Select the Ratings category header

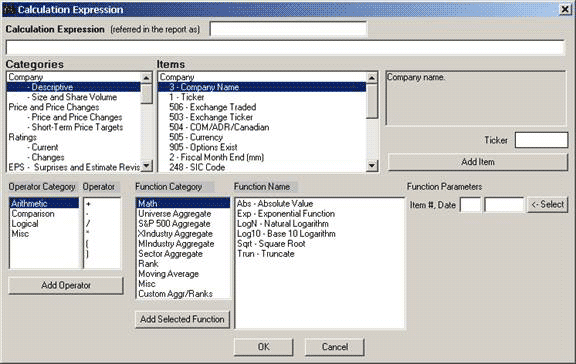point(73,137)
